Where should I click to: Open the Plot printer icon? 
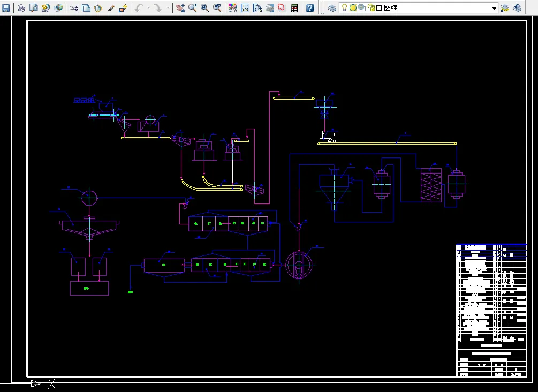(x=21, y=7)
